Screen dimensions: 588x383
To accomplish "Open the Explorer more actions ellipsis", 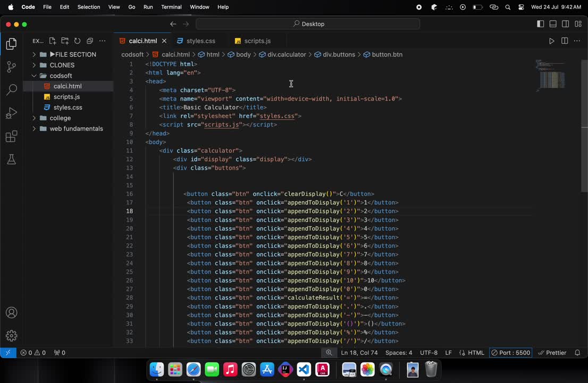I will pos(103,41).
